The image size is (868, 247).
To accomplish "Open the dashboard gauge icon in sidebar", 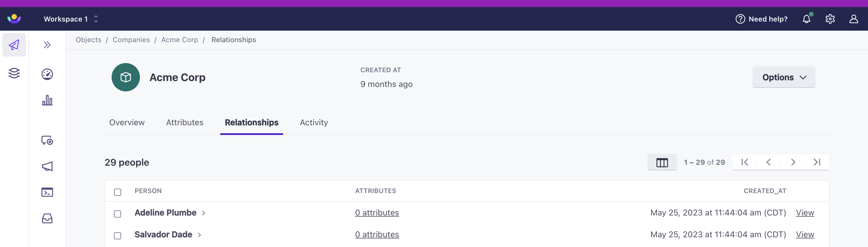I will pos(47,74).
